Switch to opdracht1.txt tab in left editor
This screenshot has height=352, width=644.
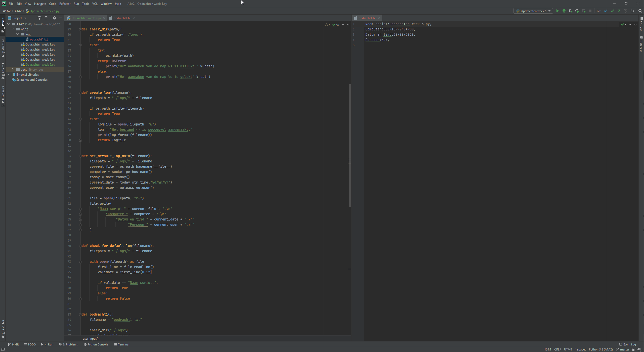point(122,18)
